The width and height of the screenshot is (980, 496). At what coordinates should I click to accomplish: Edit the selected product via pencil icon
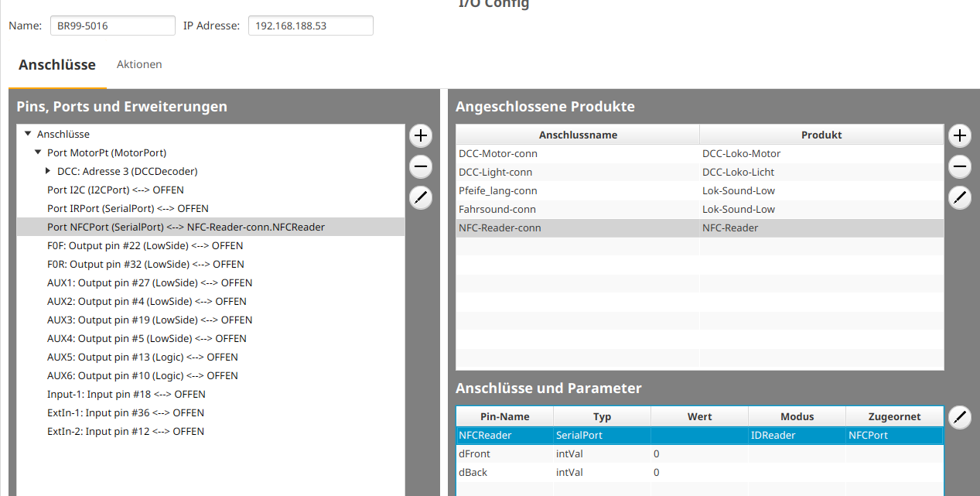coord(959,197)
